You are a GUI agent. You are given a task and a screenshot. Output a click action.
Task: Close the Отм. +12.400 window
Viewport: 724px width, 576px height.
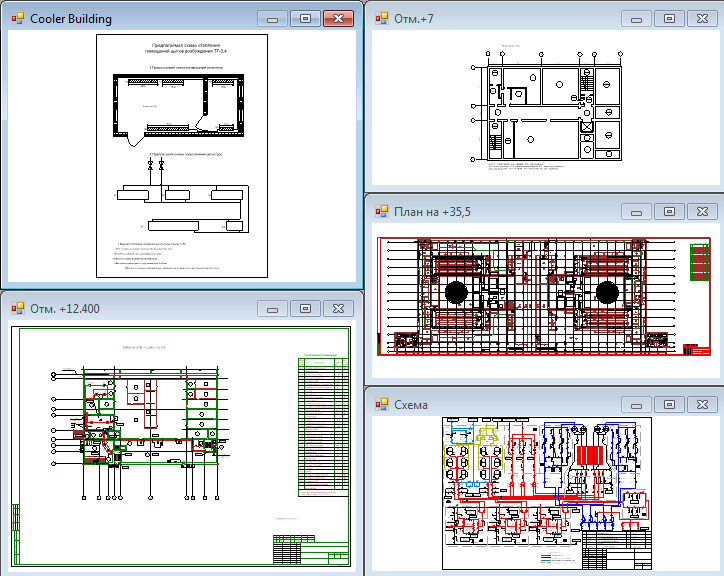point(339,308)
